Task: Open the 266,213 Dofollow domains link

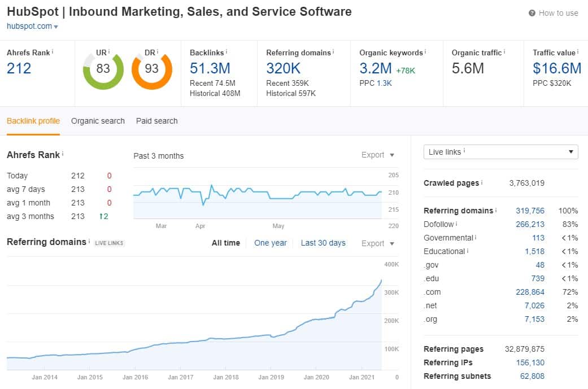Action: pos(530,224)
